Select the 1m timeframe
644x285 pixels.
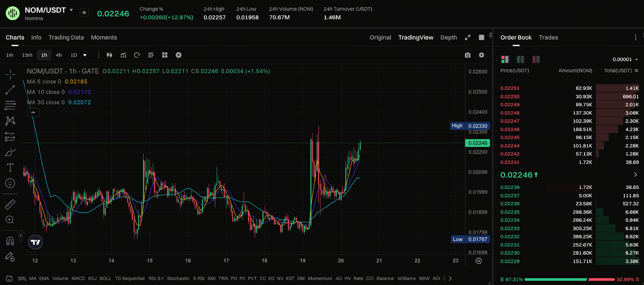pos(10,55)
